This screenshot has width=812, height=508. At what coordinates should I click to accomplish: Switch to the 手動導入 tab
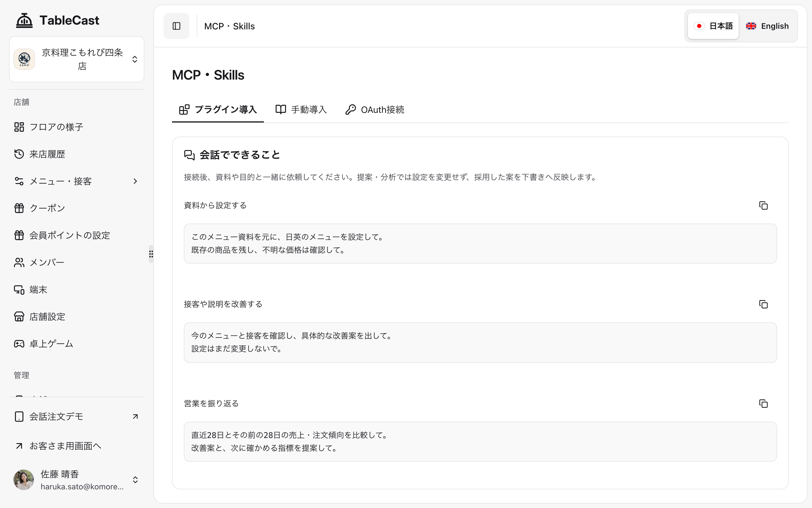301,110
